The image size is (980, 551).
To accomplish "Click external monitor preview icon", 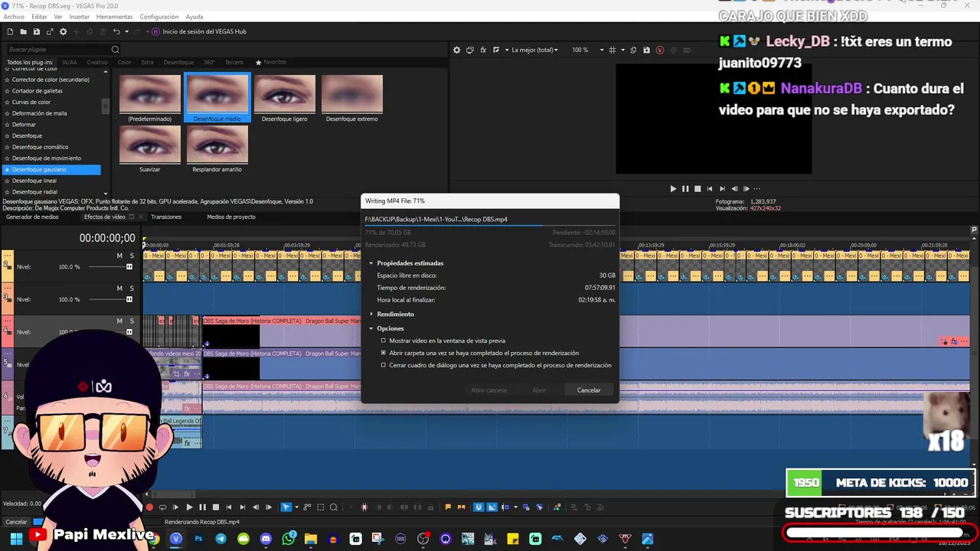I will click(470, 50).
